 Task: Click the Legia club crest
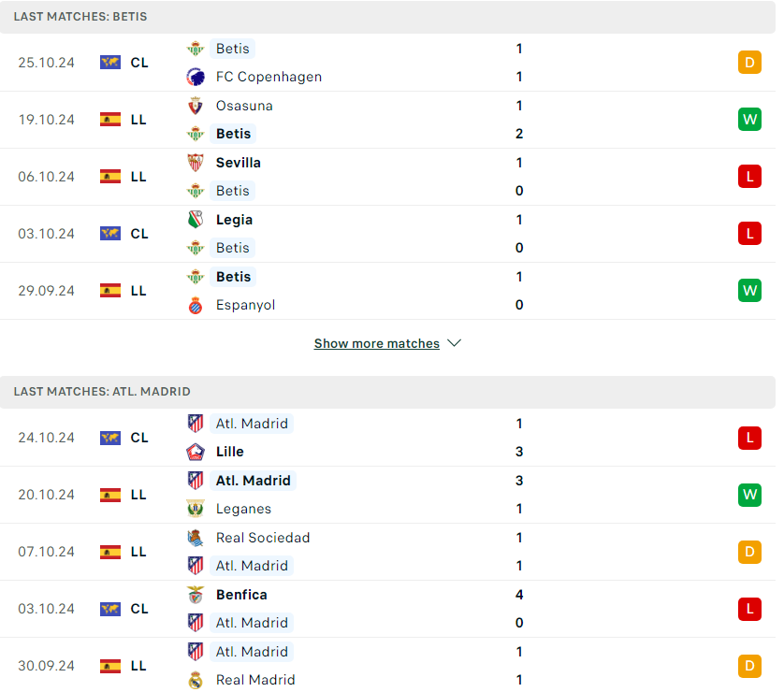[x=195, y=220]
